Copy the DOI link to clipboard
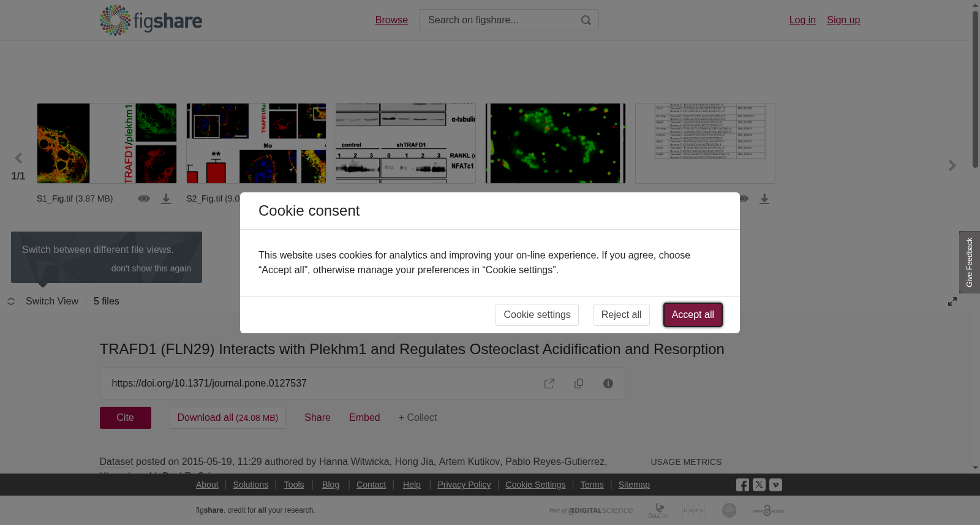 (579, 383)
